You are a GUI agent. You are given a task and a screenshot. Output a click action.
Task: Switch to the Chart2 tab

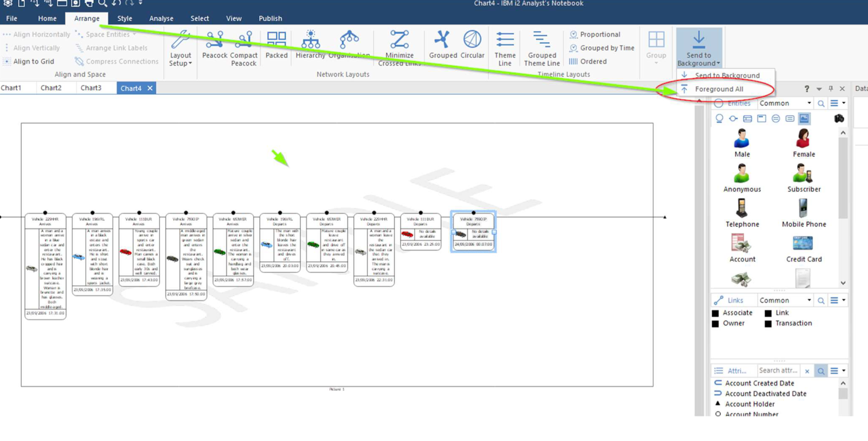point(51,88)
